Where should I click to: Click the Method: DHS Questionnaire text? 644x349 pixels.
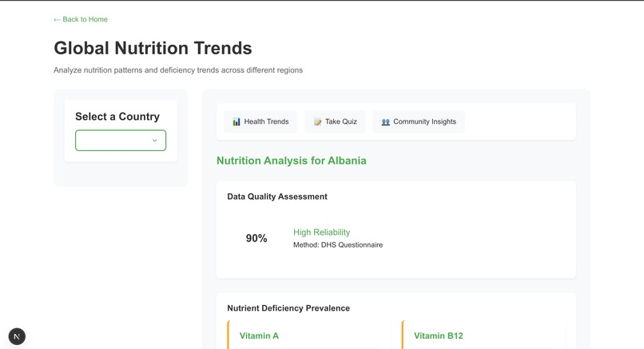pos(338,244)
